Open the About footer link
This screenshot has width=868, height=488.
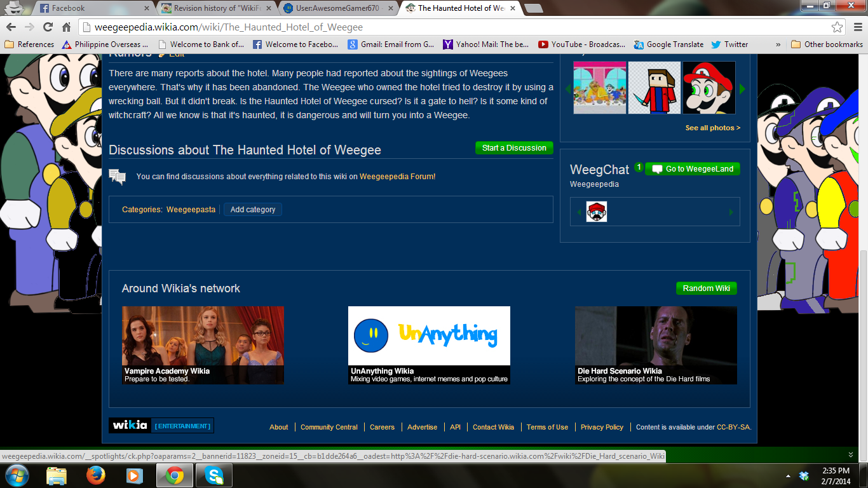coord(279,427)
